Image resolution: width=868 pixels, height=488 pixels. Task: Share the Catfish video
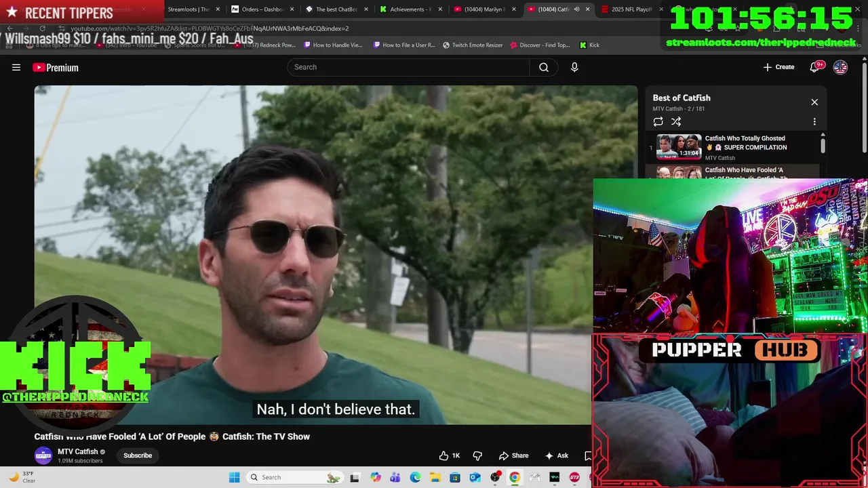click(x=513, y=455)
